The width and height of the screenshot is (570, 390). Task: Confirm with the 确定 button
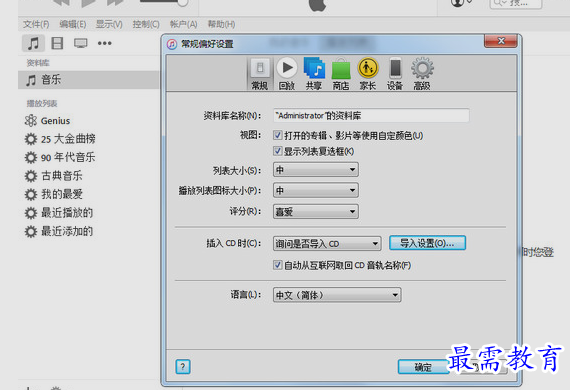(x=423, y=367)
